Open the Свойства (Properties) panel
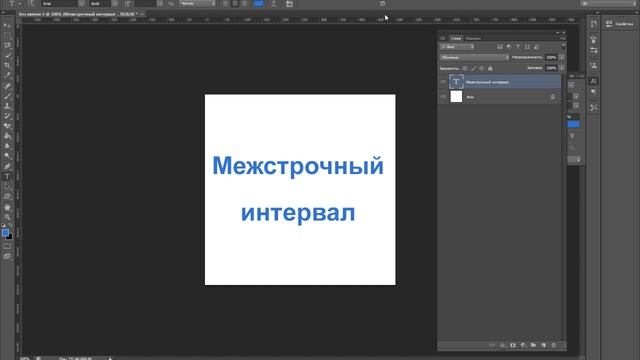640x360 pixels. tap(620, 24)
